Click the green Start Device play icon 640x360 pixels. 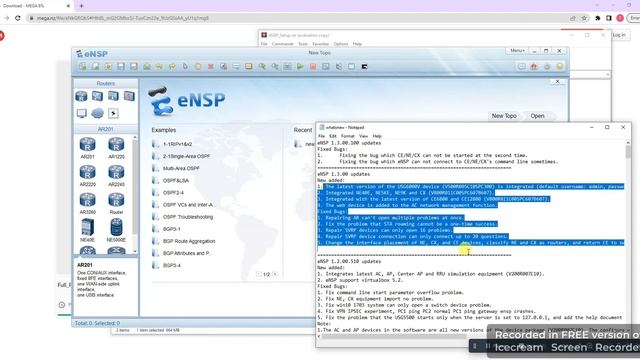(300, 67)
